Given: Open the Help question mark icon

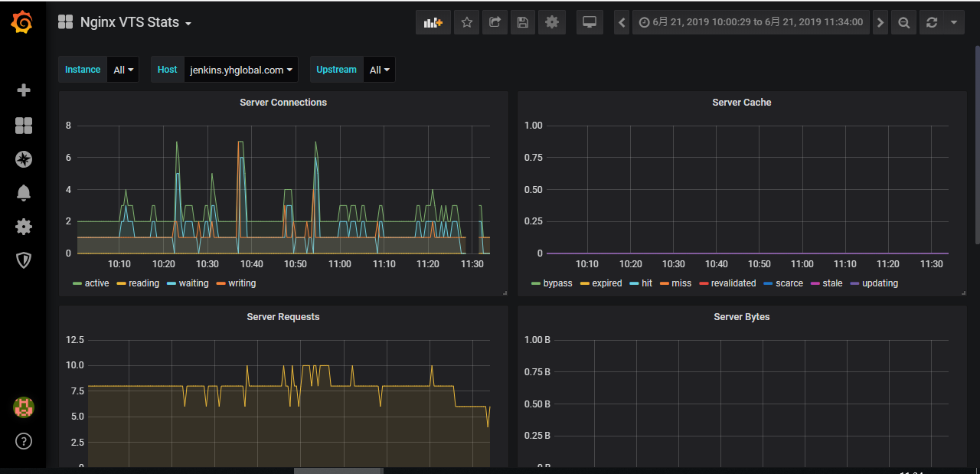Looking at the screenshot, I should pyautogui.click(x=24, y=441).
